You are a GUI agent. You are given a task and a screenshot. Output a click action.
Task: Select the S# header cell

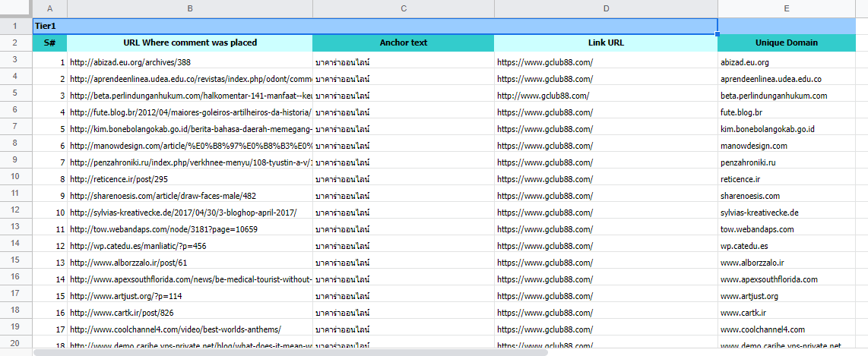pos(49,43)
